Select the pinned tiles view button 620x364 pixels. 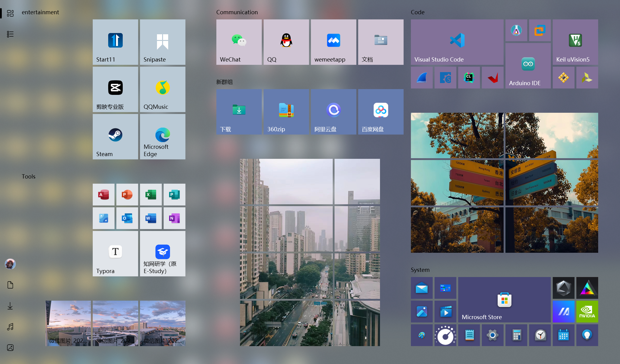click(x=10, y=13)
